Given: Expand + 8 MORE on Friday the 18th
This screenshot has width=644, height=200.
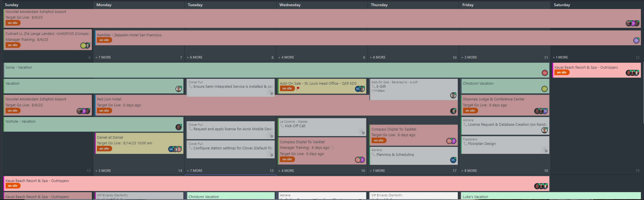Looking at the screenshot, I should tap(469, 171).
